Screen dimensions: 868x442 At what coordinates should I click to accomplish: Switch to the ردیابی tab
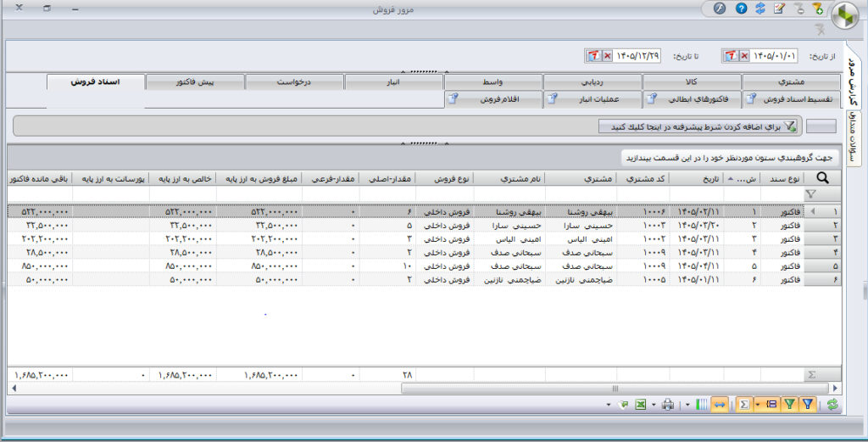[593, 82]
